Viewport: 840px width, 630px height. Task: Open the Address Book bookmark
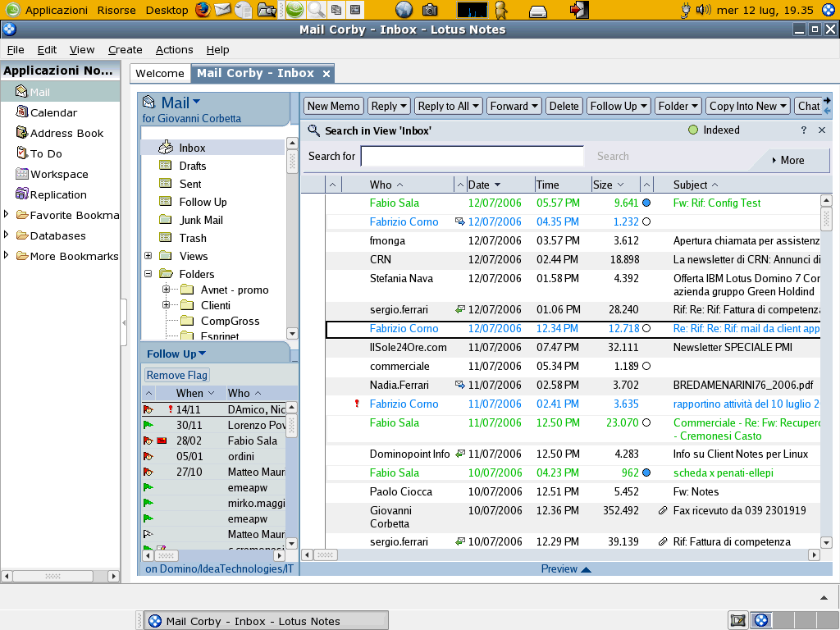click(59, 133)
